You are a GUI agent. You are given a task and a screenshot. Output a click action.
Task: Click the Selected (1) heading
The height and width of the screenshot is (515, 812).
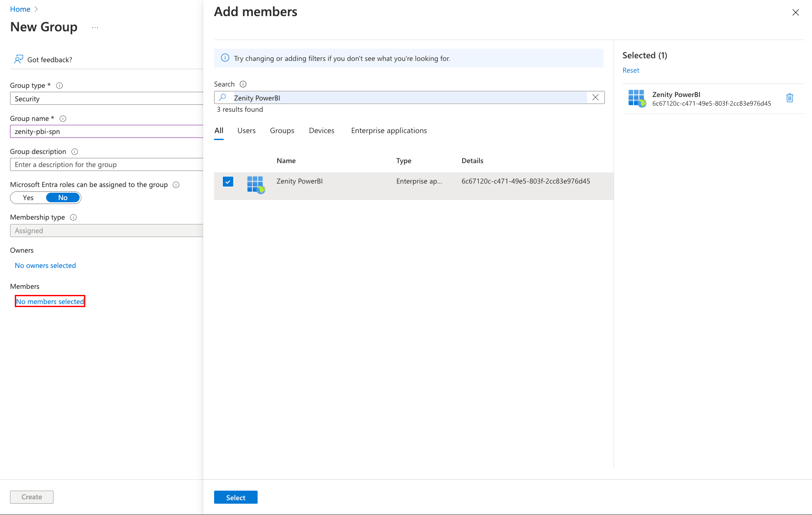coord(644,55)
